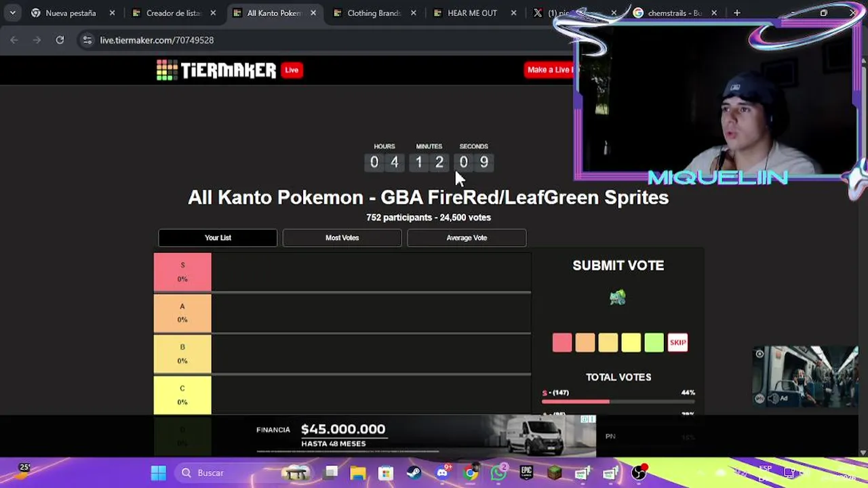The height and width of the screenshot is (488, 868).
Task: Close the HEAR ME OUT tab
Action: coord(514,13)
